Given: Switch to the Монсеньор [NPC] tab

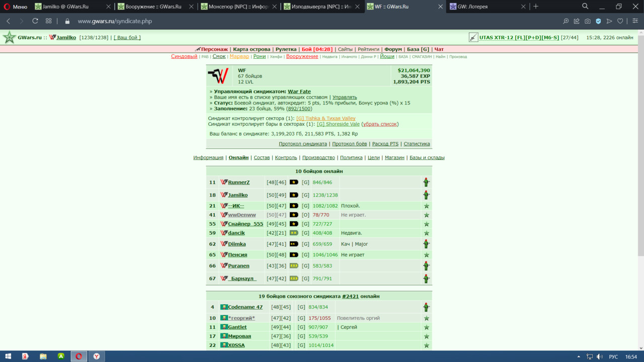Looking at the screenshot, I should tap(239, 7).
